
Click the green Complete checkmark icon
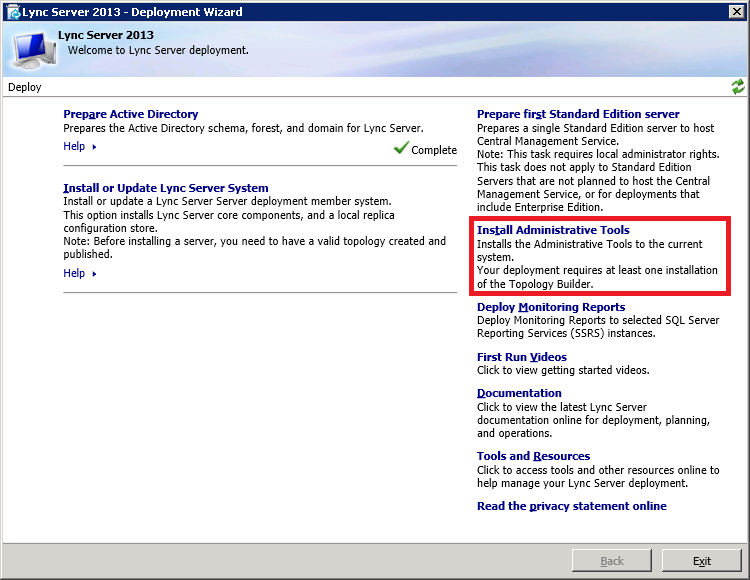pos(401,148)
